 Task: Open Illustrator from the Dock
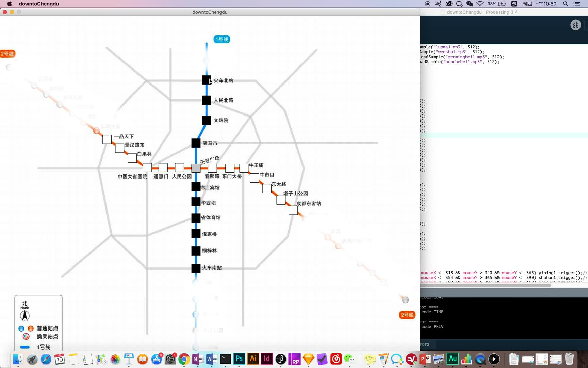click(x=253, y=359)
